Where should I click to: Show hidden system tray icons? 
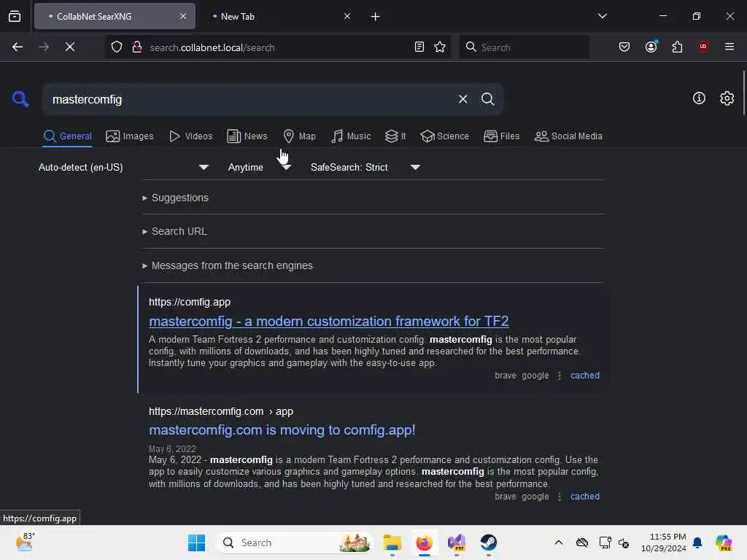tap(559, 542)
